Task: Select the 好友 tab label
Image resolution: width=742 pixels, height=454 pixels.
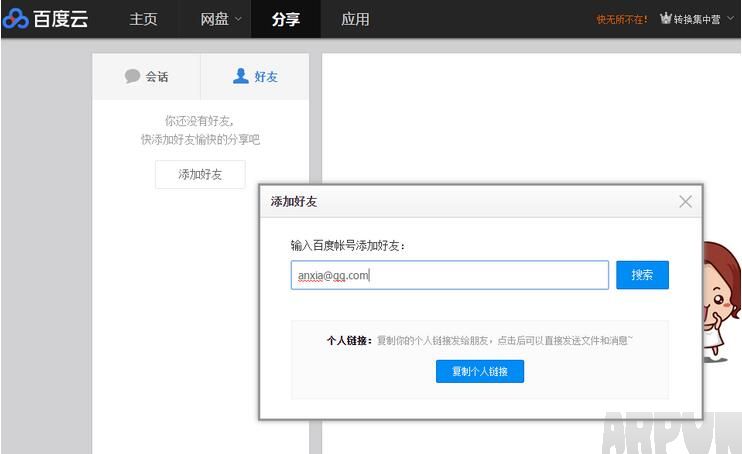Action: click(x=266, y=76)
